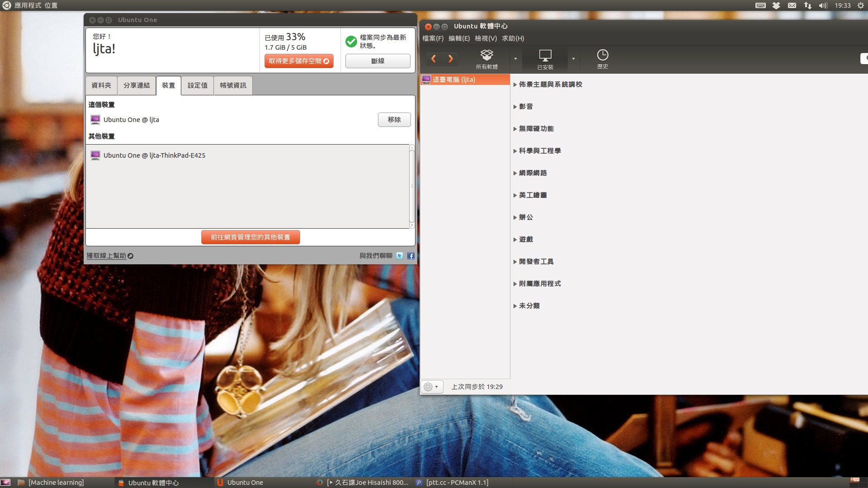Switch to 帳號資訊 tab
Screen dimensions: 868x488
pos(233,85)
